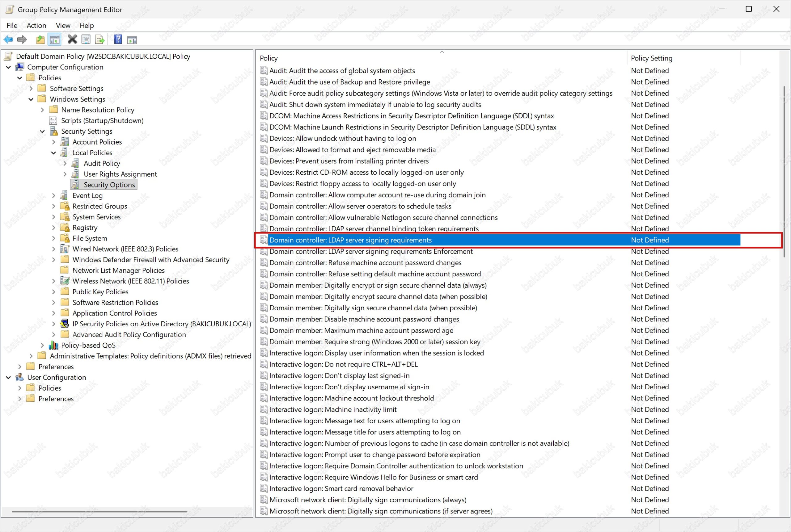Click the blue Back arrow toolbar icon
This screenshot has width=791, height=532.
click(8, 40)
